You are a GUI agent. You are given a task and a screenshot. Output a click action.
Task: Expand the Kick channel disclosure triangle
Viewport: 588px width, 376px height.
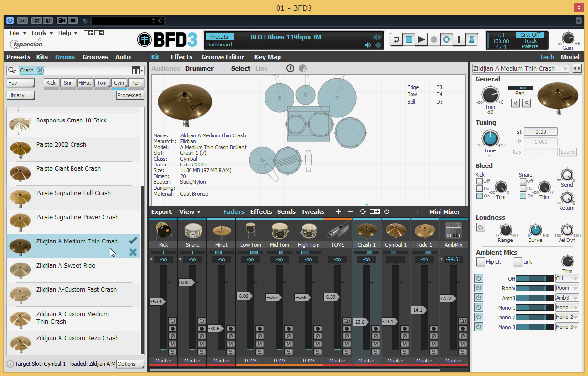point(152,259)
